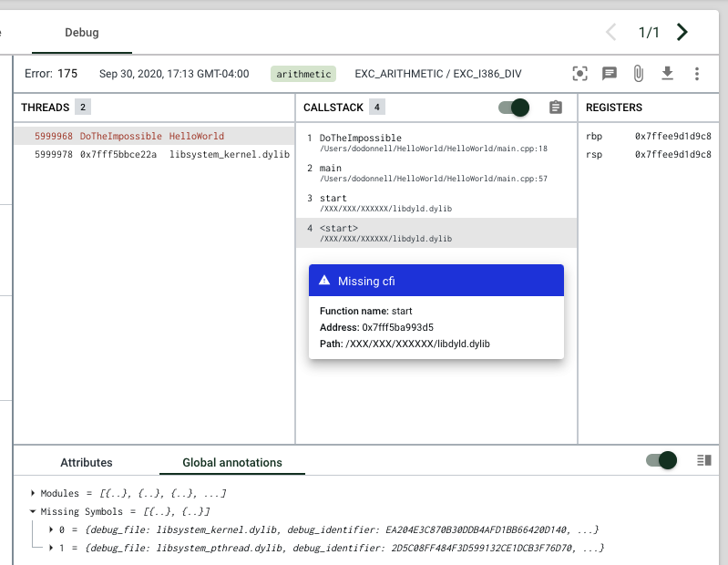Toggle the callstack switch

(x=514, y=108)
